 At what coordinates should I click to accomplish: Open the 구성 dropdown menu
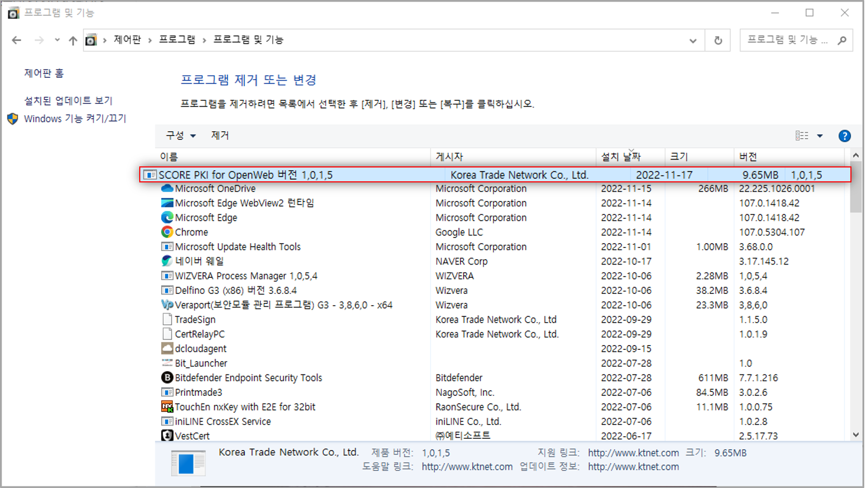(x=180, y=136)
